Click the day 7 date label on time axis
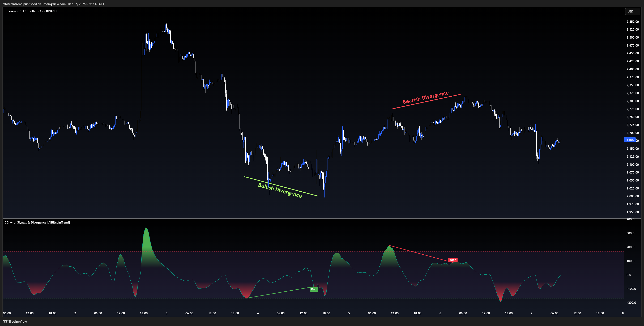 [531, 313]
